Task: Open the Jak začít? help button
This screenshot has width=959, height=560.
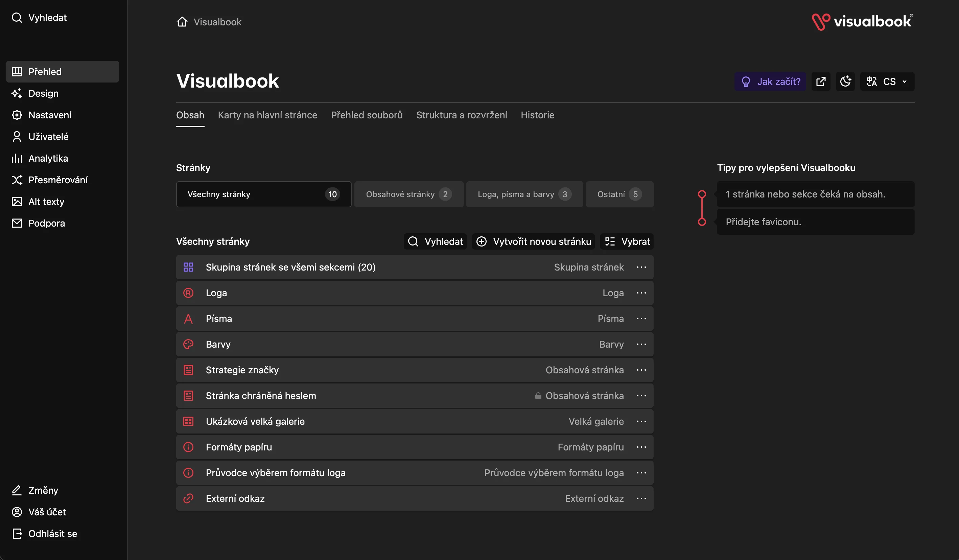Action: tap(770, 81)
